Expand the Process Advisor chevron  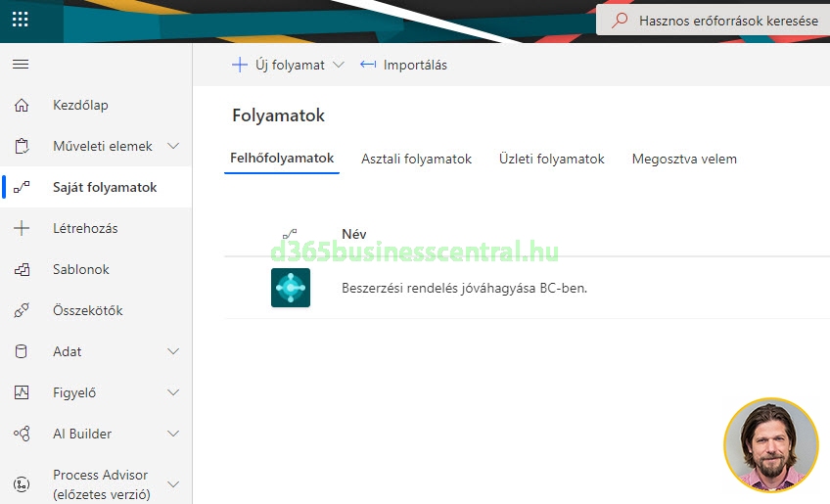[173, 483]
